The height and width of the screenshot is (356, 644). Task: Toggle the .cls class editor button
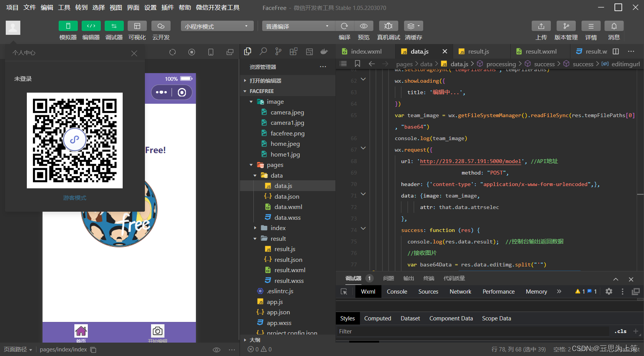point(620,332)
